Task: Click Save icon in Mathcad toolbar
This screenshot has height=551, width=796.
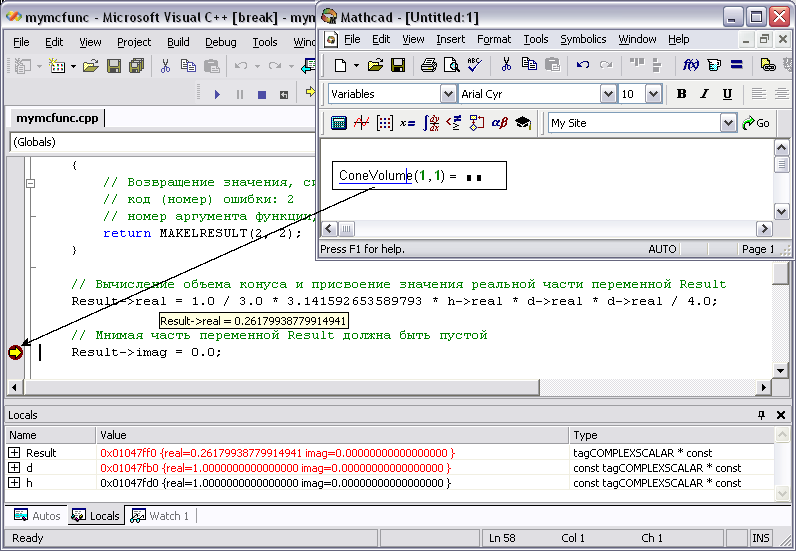Action: click(398, 65)
